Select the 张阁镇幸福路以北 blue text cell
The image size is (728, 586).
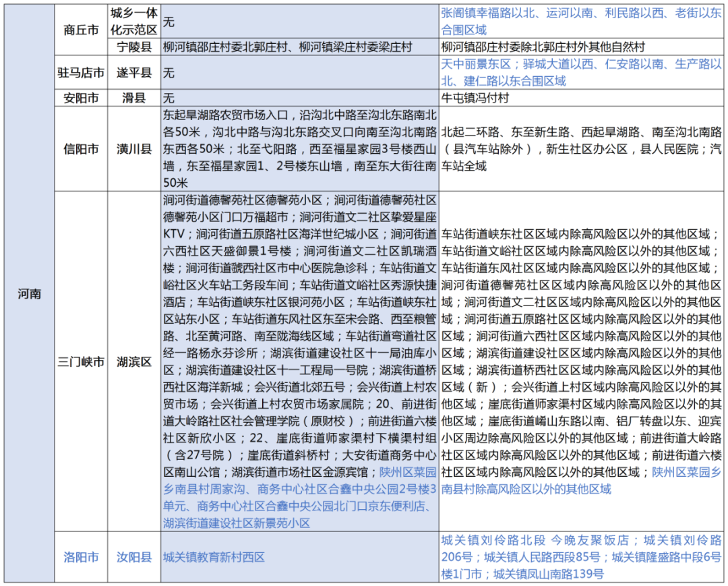click(x=581, y=22)
